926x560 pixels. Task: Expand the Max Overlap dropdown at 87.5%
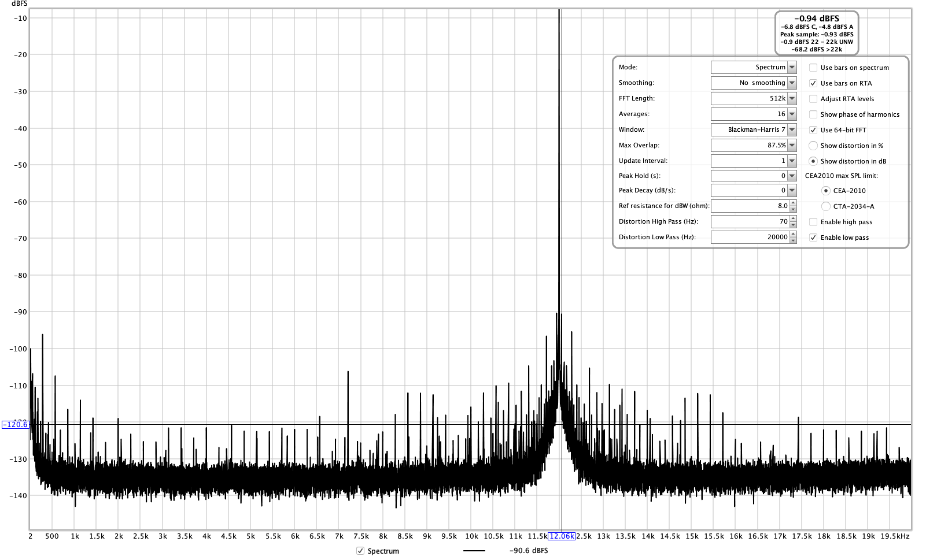point(753,146)
